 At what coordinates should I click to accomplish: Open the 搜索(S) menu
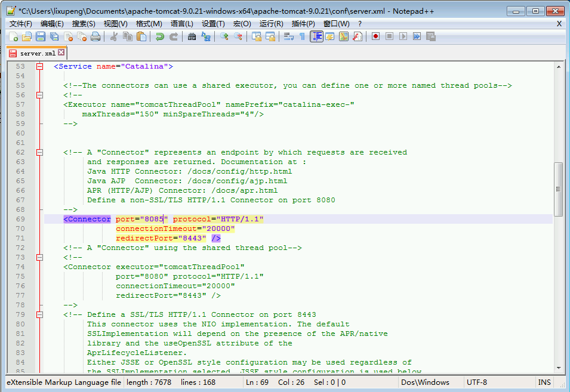tap(84, 24)
